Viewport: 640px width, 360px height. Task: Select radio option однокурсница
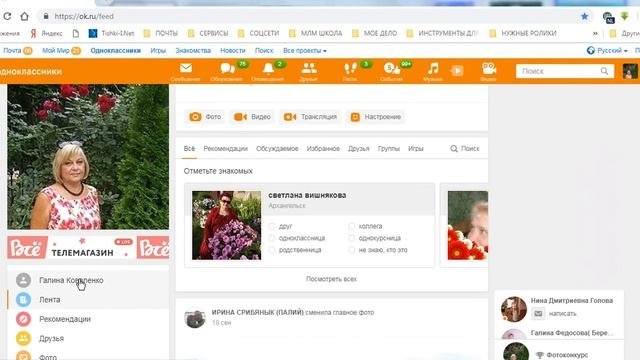351,238
